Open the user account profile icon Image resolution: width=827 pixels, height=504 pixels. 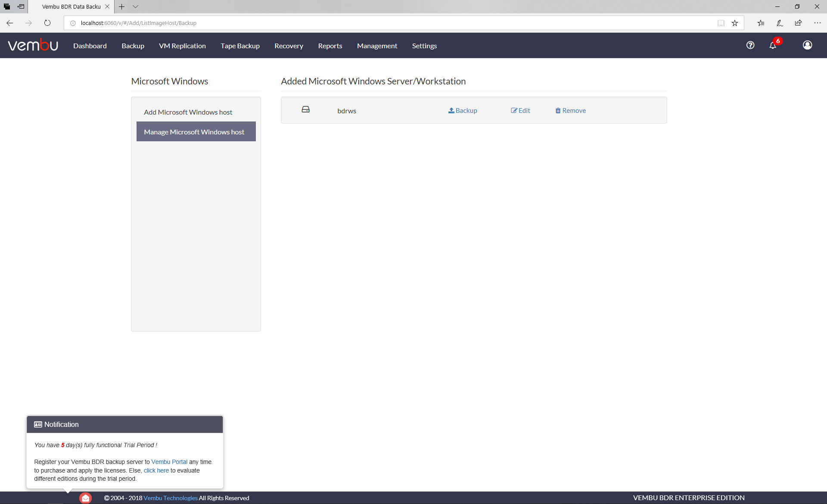click(807, 45)
